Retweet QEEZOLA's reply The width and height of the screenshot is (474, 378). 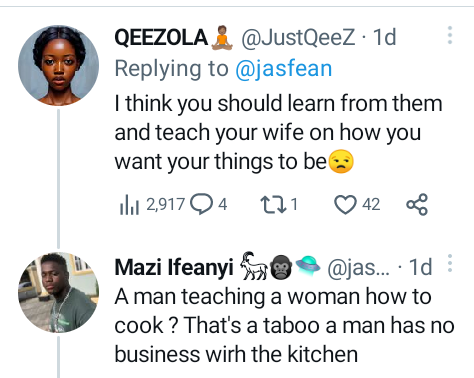(x=273, y=204)
